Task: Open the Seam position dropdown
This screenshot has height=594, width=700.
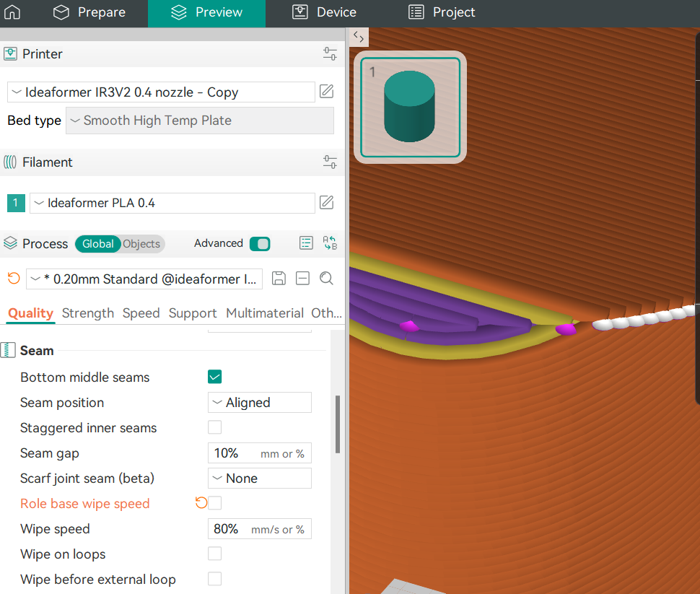Action: click(x=259, y=403)
